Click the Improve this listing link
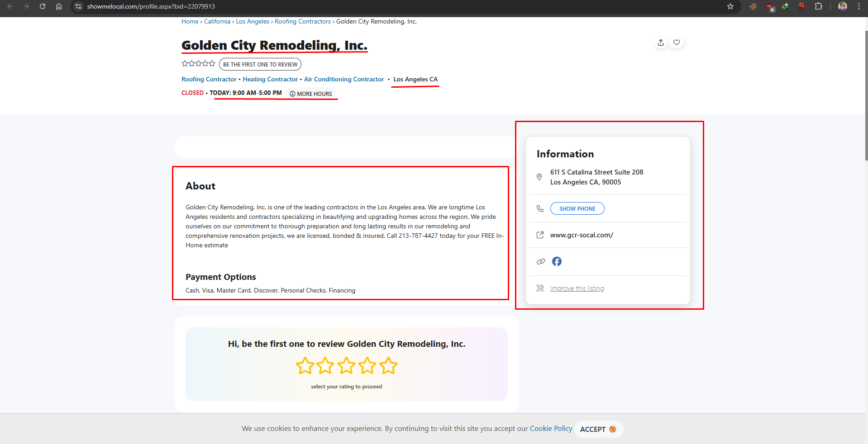868x444 pixels. [577, 288]
